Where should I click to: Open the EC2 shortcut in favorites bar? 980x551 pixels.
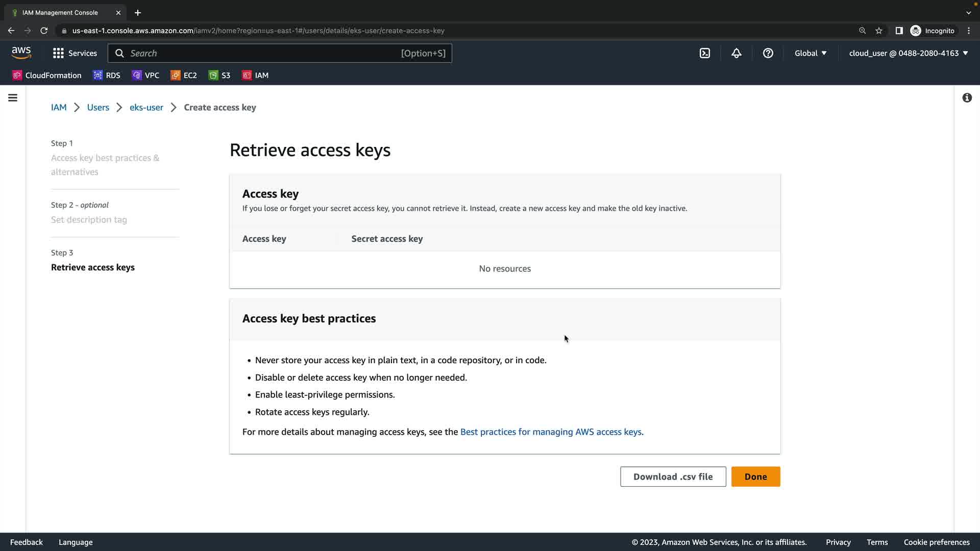(x=184, y=75)
